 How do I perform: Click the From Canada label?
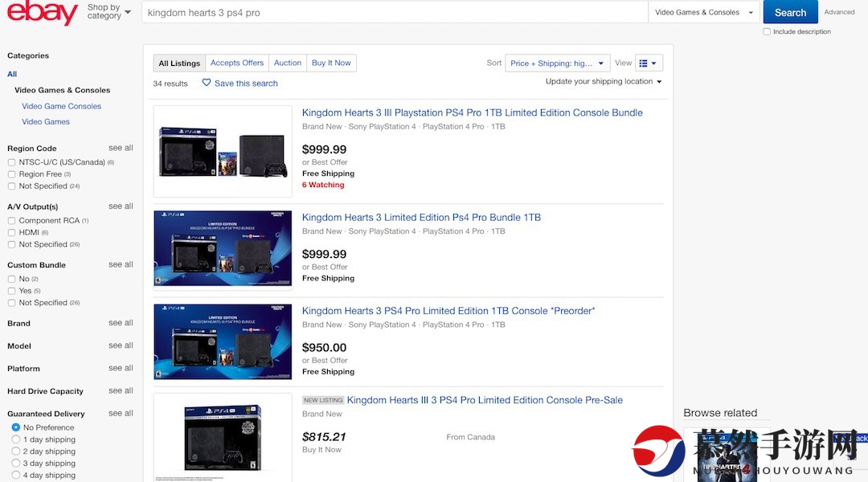[x=470, y=437]
